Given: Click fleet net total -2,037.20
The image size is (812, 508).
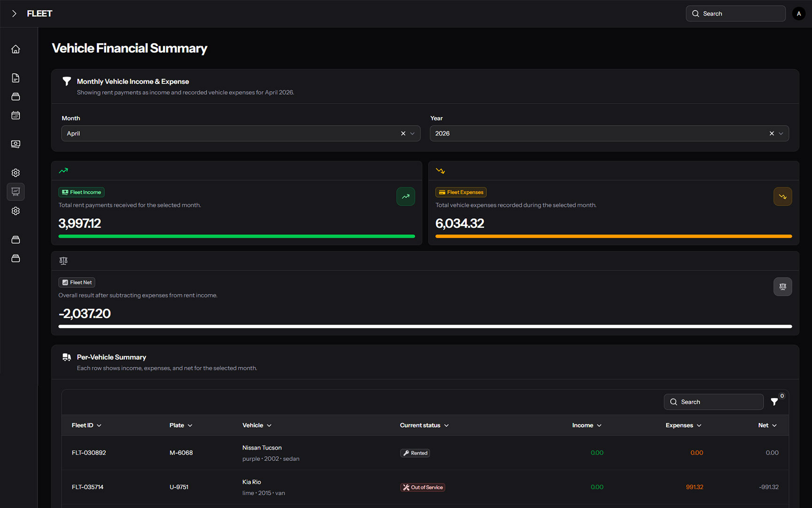Looking at the screenshot, I should click(x=85, y=314).
